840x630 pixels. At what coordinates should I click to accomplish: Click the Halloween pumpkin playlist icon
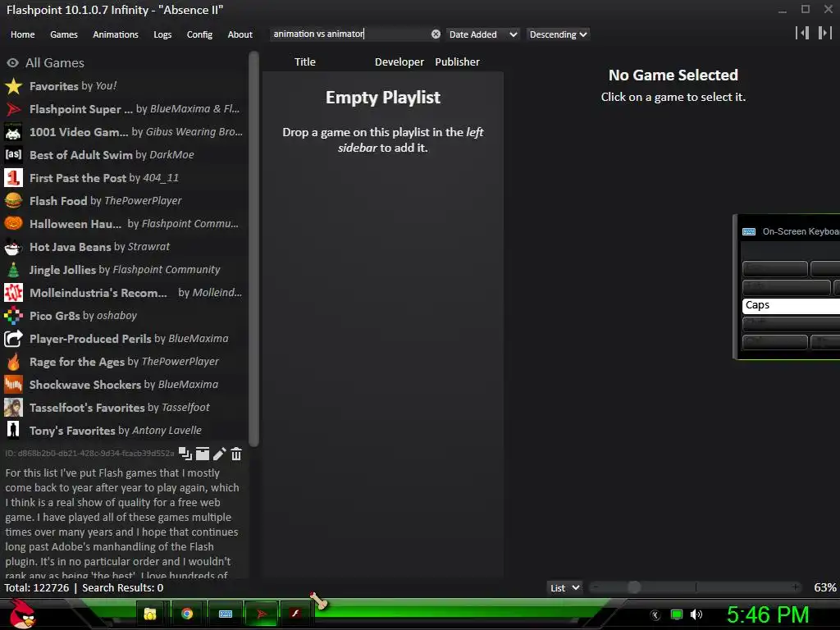[x=13, y=223]
